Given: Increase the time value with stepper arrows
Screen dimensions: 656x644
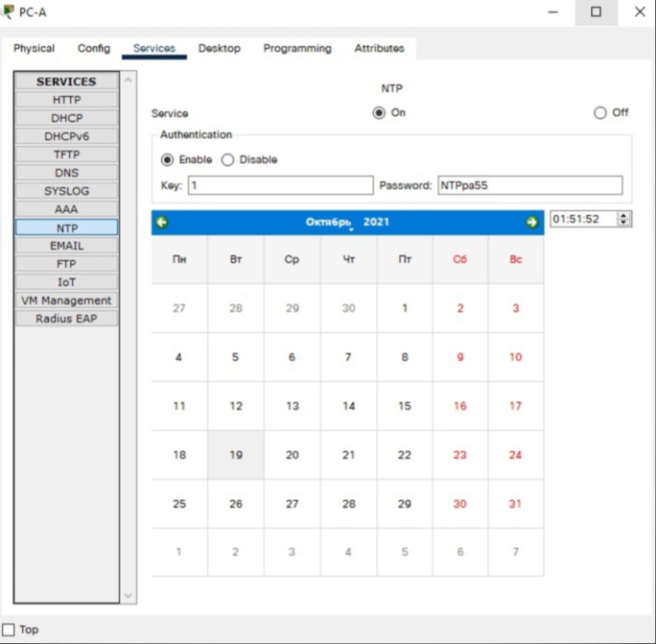Looking at the screenshot, I should 623,216.
